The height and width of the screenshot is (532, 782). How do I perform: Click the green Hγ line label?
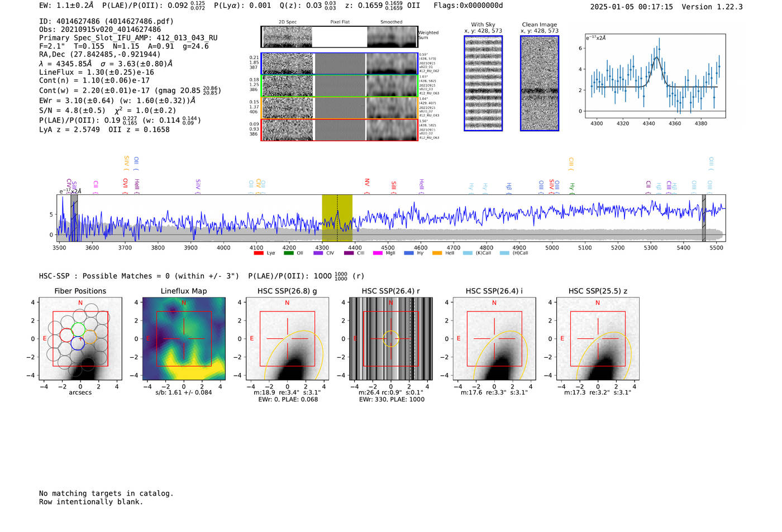pyautogui.click(x=571, y=188)
